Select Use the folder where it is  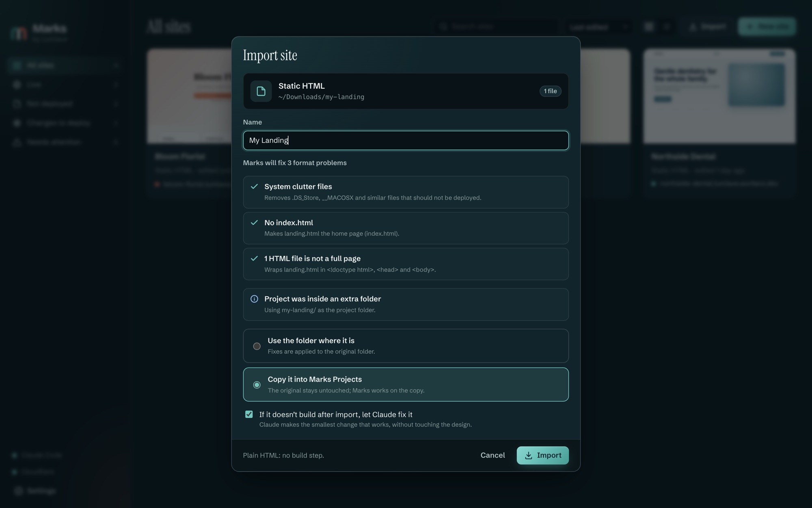point(406,346)
